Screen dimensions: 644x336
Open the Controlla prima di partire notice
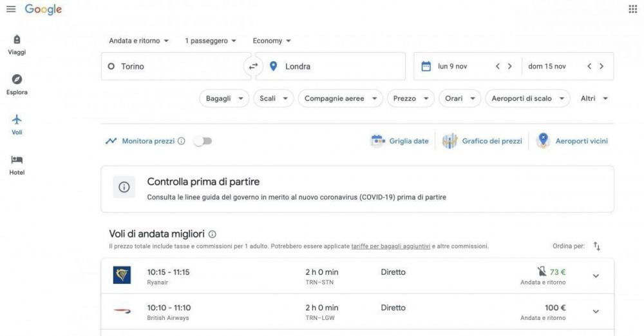click(357, 189)
